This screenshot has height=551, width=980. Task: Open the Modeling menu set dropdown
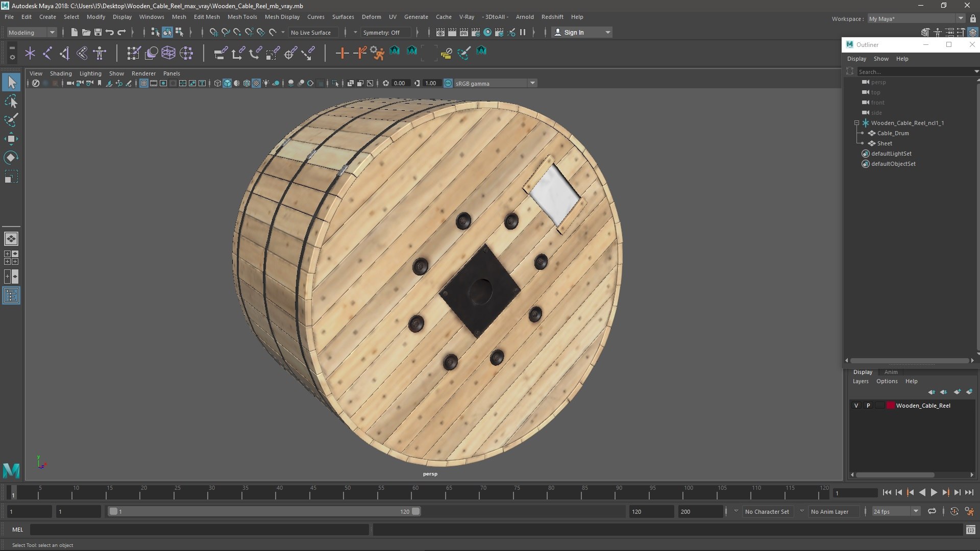(x=32, y=32)
